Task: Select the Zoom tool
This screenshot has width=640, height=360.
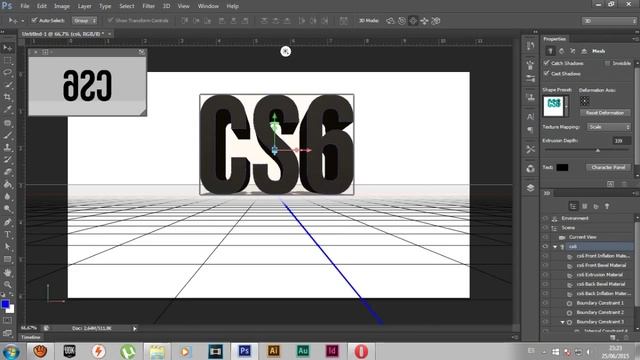Action: 7,284
